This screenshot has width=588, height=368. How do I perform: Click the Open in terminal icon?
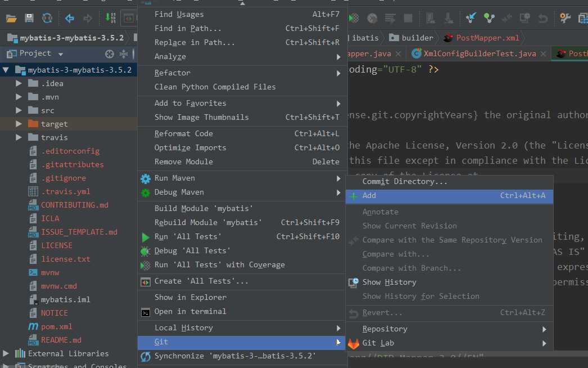[146, 312]
